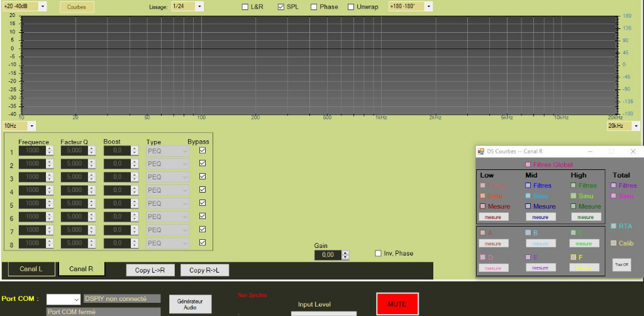Click the Courbes button at top
Viewport: 644px width, 316px height.
(77, 7)
